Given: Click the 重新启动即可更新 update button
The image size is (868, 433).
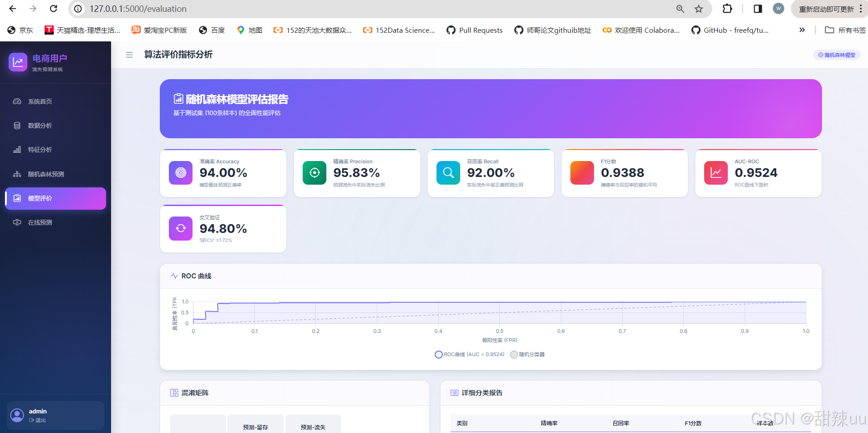Looking at the screenshot, I should tap(826, 9).
